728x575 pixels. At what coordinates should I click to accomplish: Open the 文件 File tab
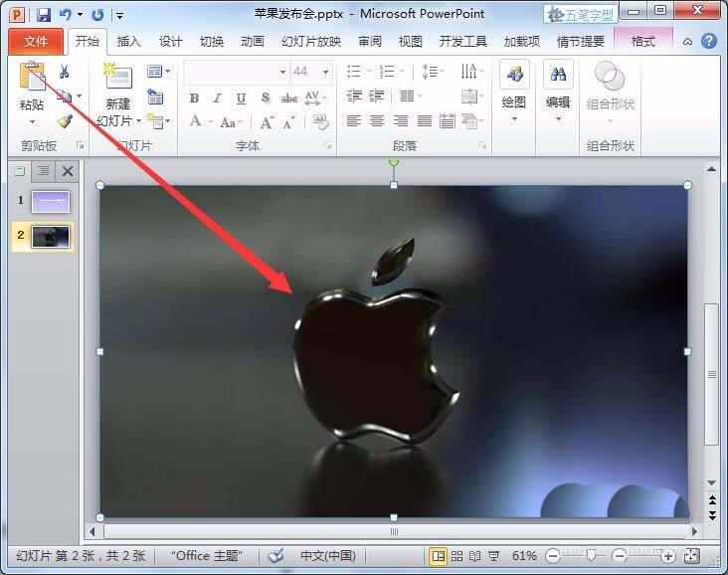(x=35, y=42)
